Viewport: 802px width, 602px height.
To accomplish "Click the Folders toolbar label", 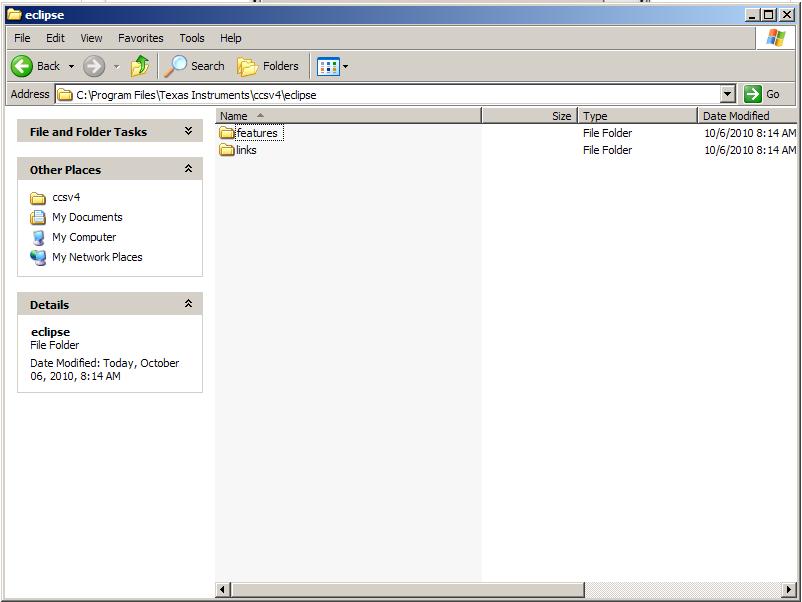I will pos(281,66).
